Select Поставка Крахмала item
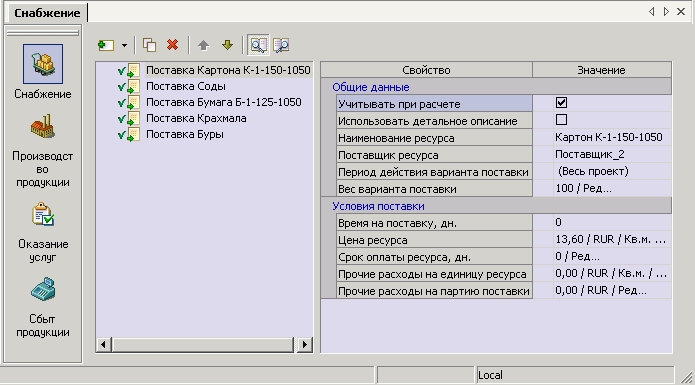 [196, 118]
